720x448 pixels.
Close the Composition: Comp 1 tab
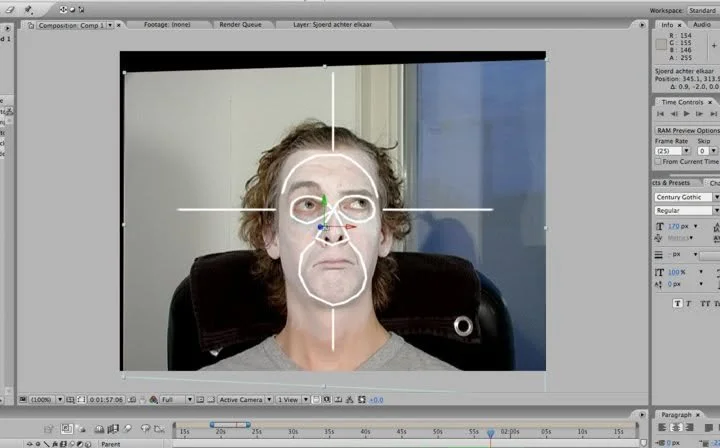pyautogui.click(x=119, y=25)
